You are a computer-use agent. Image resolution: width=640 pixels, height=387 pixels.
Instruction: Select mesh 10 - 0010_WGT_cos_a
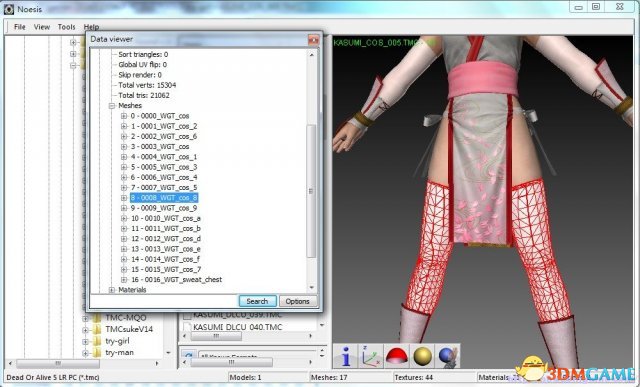(x=166, y=218)
